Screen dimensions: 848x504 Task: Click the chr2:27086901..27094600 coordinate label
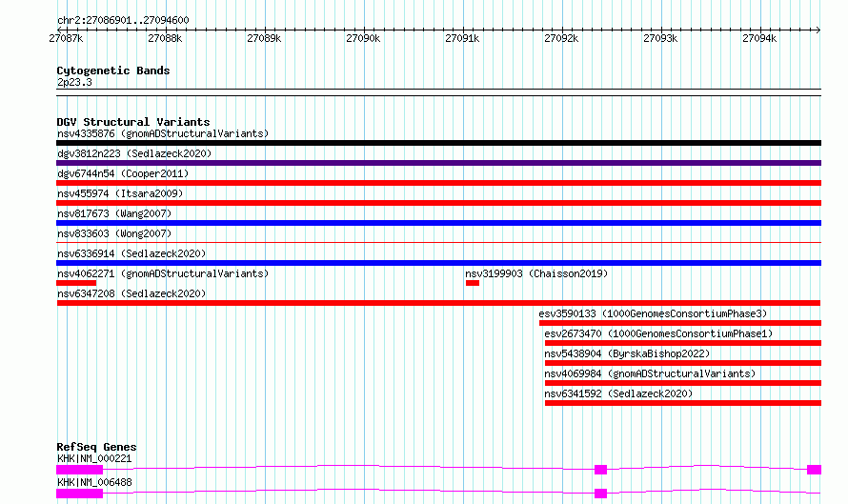pos(123,20)
